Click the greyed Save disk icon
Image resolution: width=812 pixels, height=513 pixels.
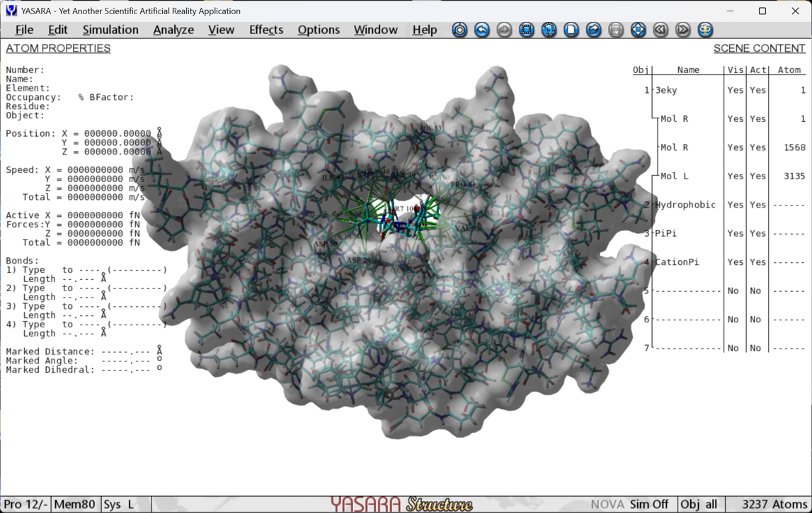(616, 30)
